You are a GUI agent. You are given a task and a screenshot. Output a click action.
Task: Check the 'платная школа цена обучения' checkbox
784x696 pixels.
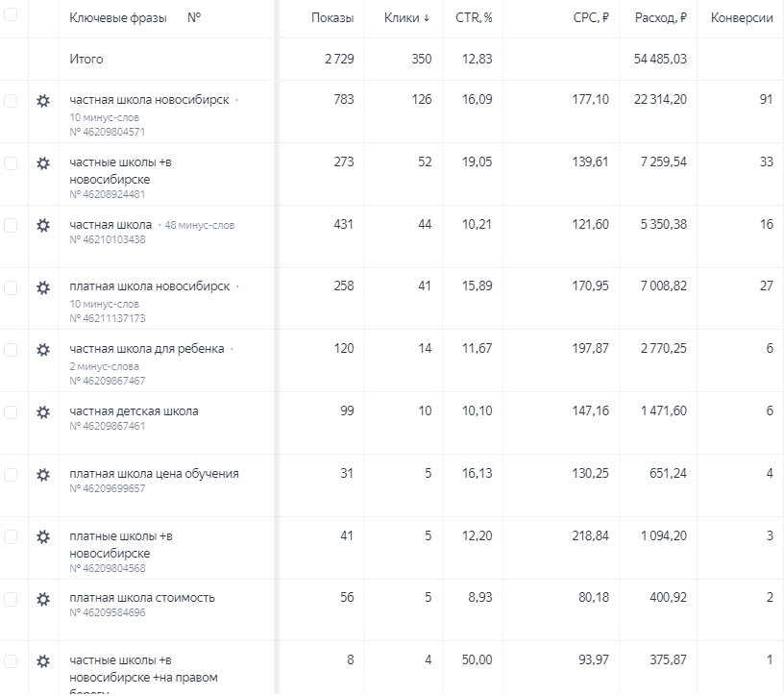pyautogui.click(x=11, y=474)
